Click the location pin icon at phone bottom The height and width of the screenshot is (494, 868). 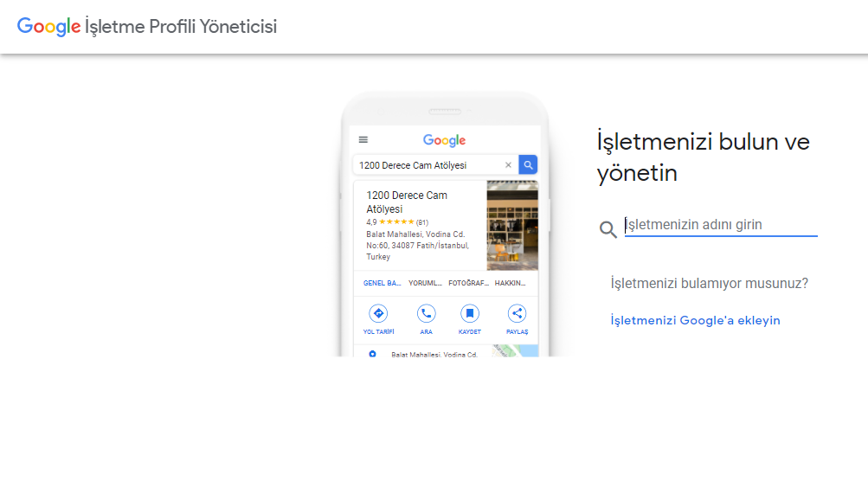tap(372, 354)
